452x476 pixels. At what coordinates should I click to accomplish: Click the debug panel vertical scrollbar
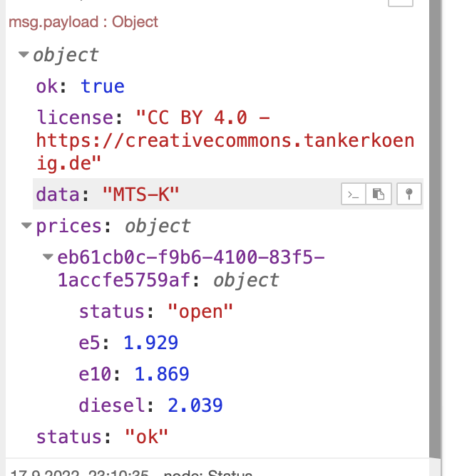437,228
